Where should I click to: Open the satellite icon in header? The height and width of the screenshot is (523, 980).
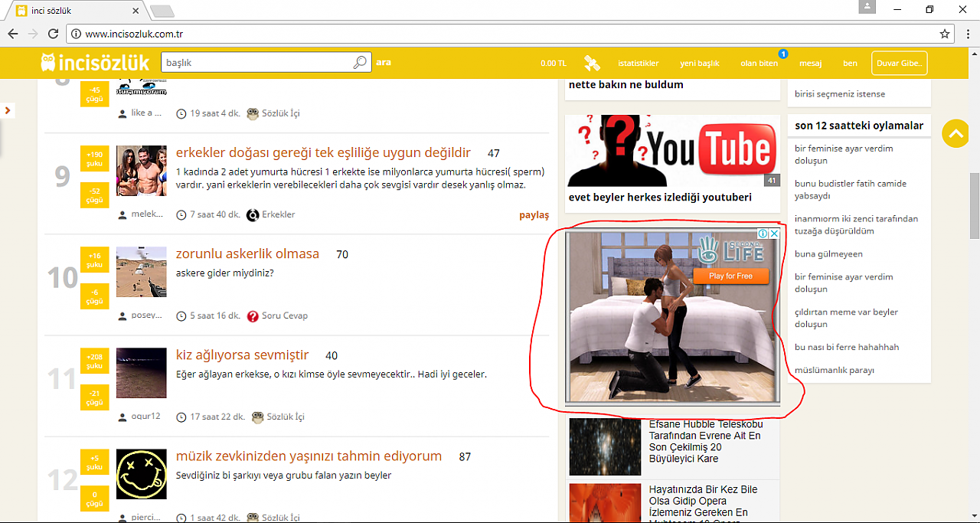point(592,63)
